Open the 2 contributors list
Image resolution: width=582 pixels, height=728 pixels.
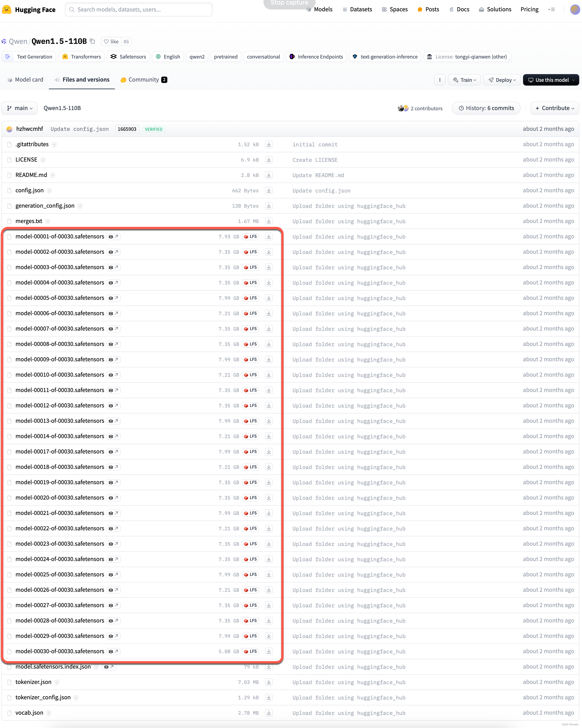tap(420, 108)
